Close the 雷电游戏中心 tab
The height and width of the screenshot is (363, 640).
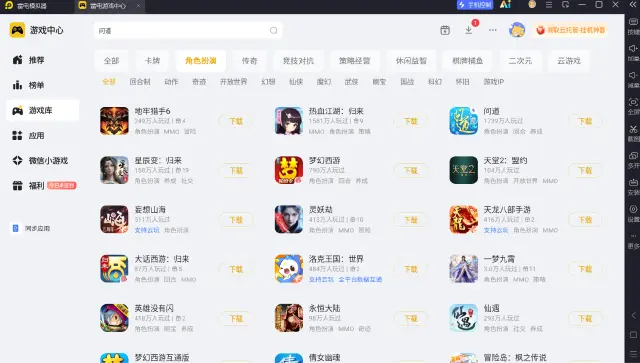pyautogui.click(x=138, y=6)
